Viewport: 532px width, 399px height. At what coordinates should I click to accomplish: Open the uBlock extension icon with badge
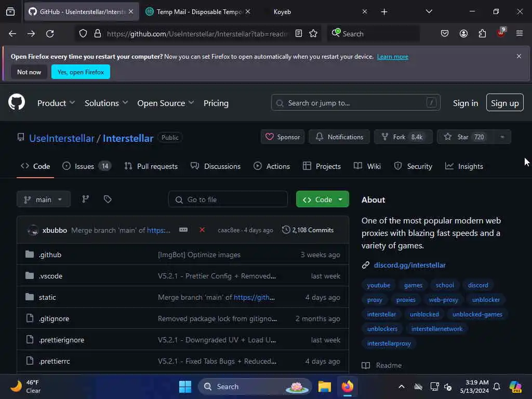click(501, 33)
